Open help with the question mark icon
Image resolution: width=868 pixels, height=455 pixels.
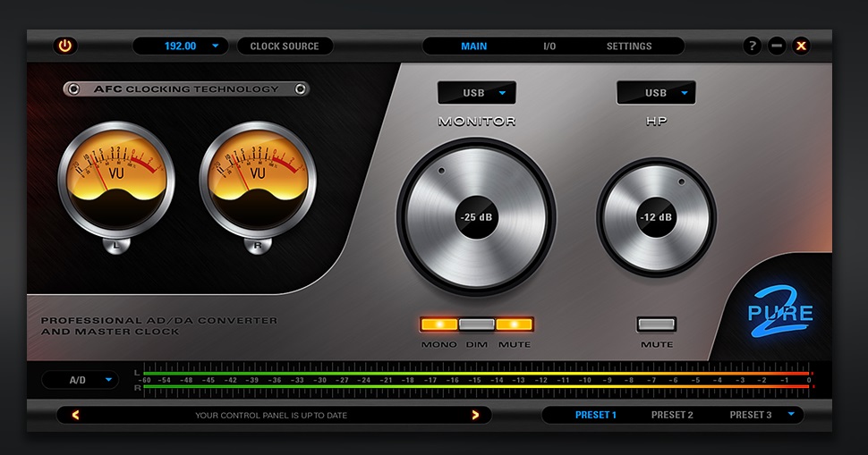[x=753, y=46]
